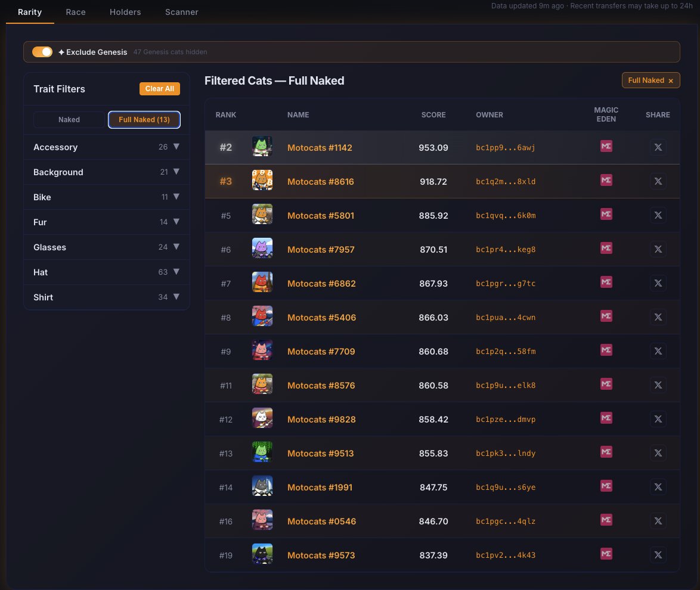Expand the Glasses trait filter

tap(106, 247)
